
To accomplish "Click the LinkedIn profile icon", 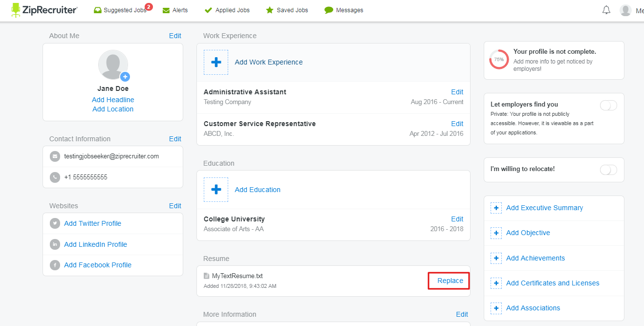I will [55, 244].
